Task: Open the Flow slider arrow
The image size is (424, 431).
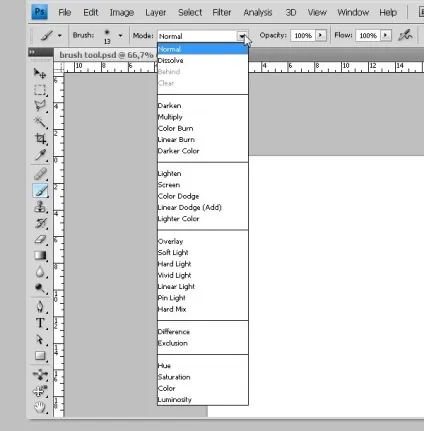Action: point(386,35)
